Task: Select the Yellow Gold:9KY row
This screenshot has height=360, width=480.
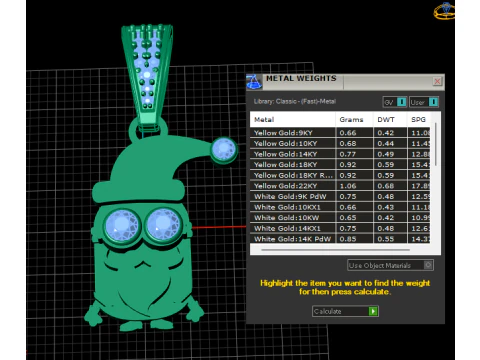Action: tap(340, 133)
